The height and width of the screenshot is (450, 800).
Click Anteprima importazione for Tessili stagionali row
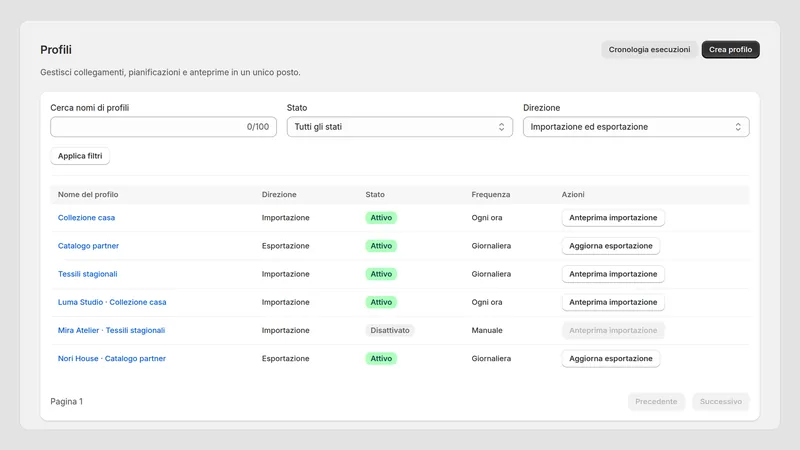point(613,274)
